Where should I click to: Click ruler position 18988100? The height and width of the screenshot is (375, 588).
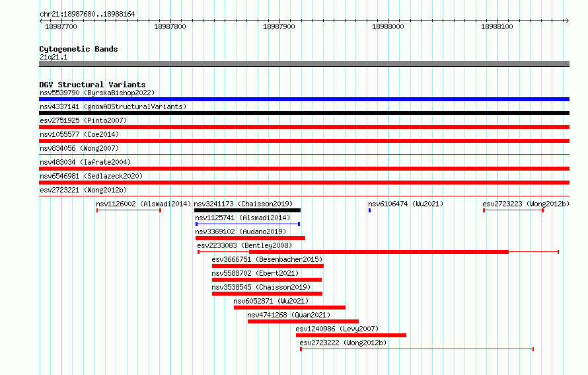pos(497,26)
